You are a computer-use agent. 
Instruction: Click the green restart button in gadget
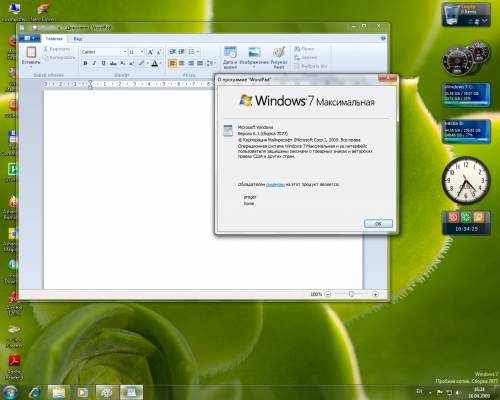466,217
